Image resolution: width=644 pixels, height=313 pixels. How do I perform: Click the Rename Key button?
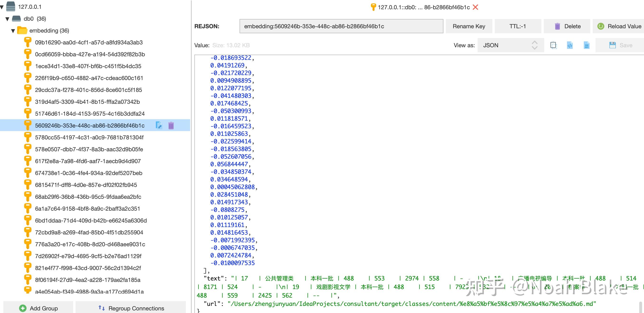[469, 26]
